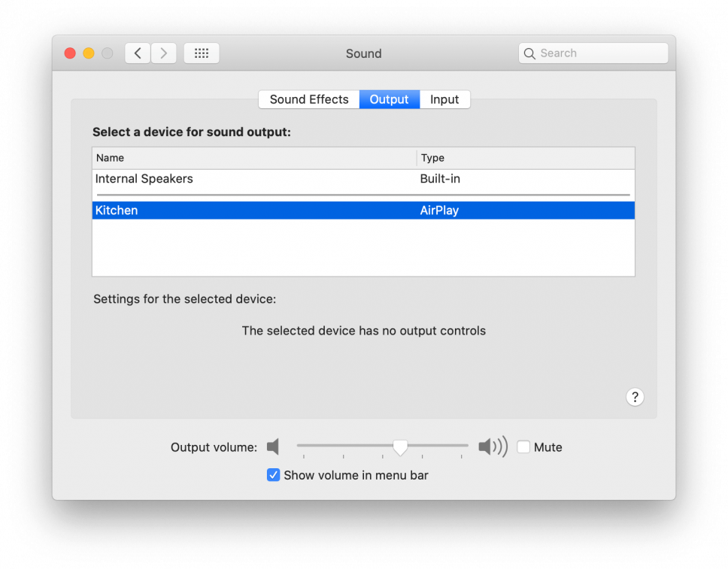Switch to the Sound Effects tab

click(x=309, y=99)
